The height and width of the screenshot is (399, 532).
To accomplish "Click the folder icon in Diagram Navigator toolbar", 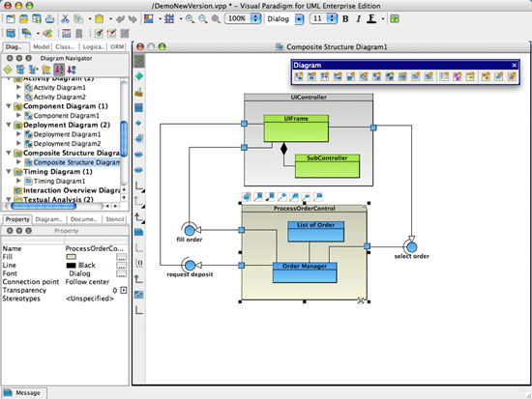I will coord(46,70).
